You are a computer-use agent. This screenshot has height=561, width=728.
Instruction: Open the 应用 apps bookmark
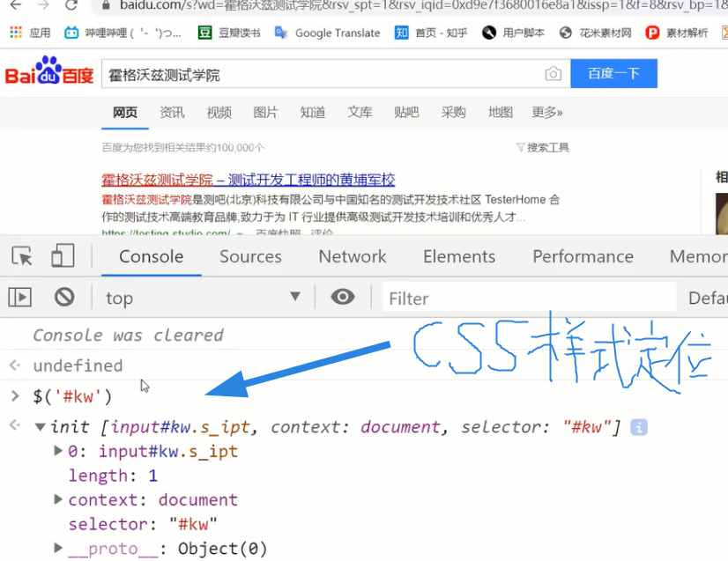point(30,33)
